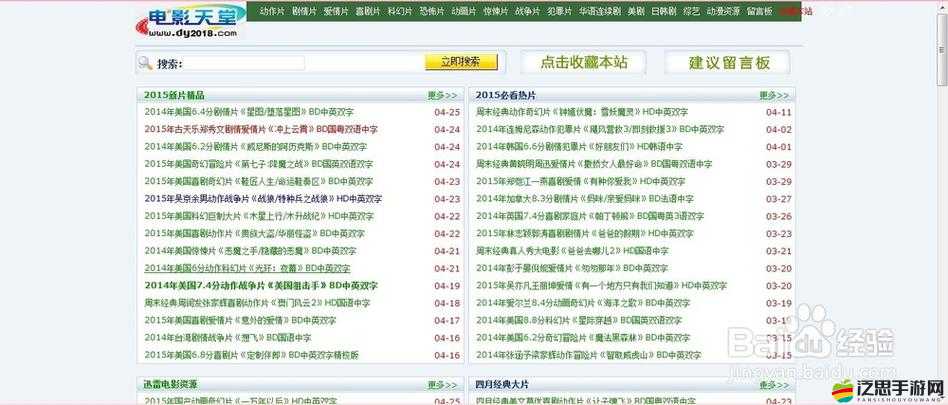Screen dimensions: 948x405
Task: Click 更多>> beside 迅雷电影资源
Action: [443, 384]
